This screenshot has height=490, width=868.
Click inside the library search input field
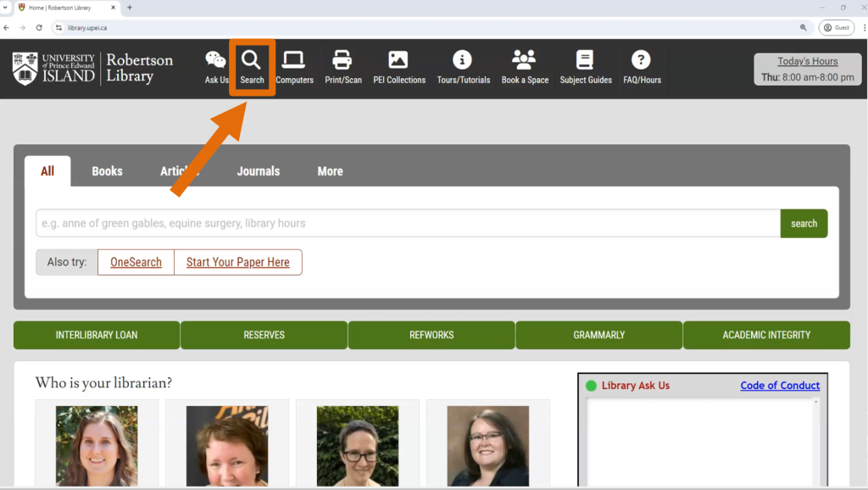point(407,223)
